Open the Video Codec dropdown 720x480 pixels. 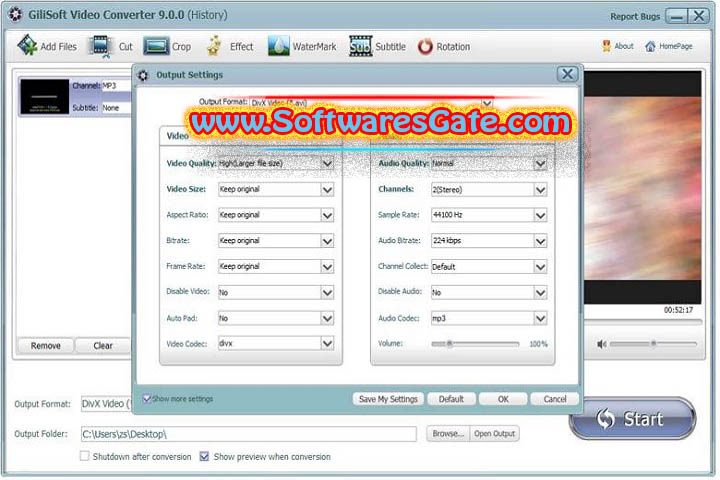(x=327, y=343)
